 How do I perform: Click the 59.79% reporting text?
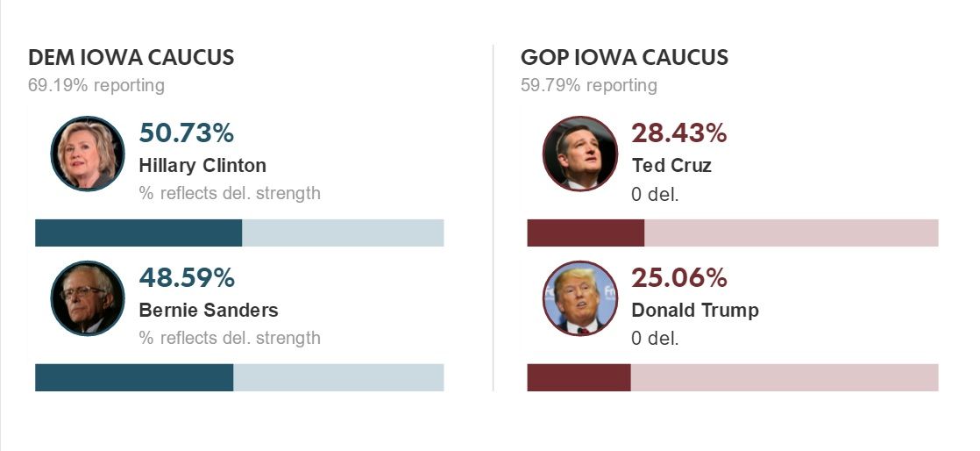(x=589, y=85)
